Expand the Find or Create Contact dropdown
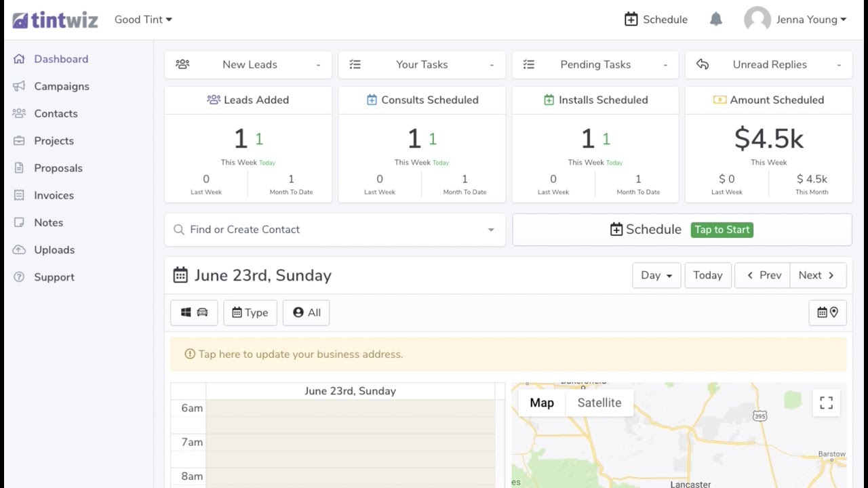 click(491, 230)
